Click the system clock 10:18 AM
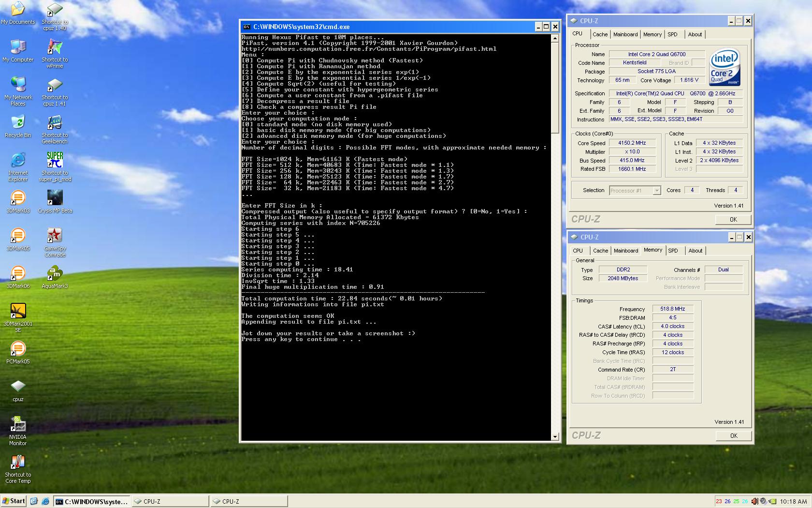812x508 pixels. coord(793,501)
